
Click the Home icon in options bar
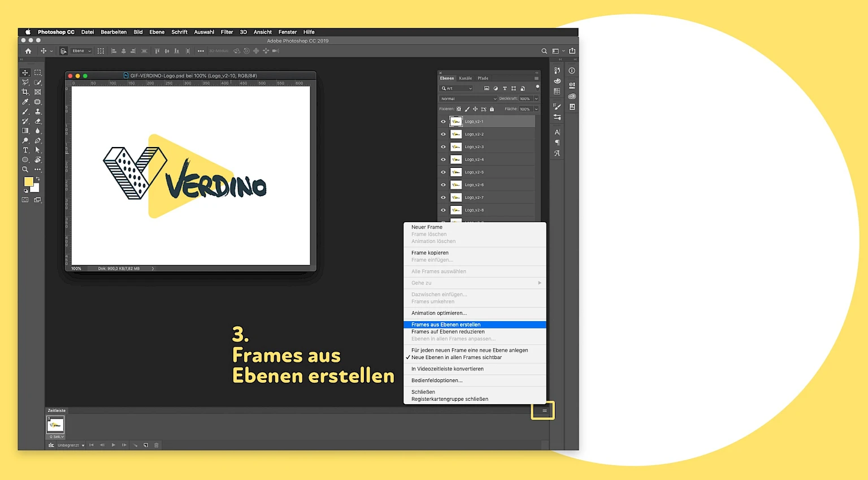click(x=28, y=51)
